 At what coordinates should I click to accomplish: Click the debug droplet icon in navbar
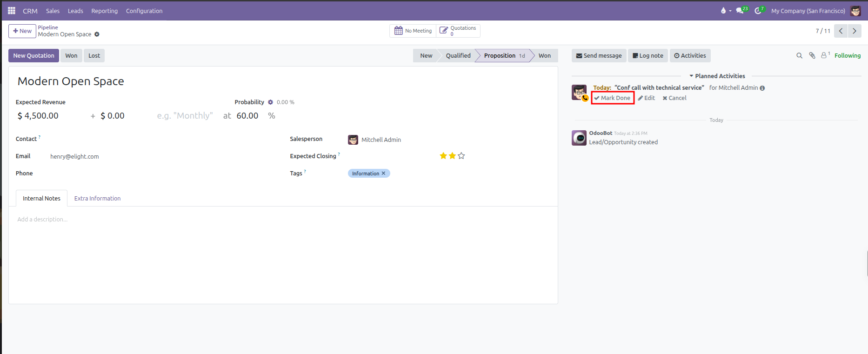pos(723,11)
